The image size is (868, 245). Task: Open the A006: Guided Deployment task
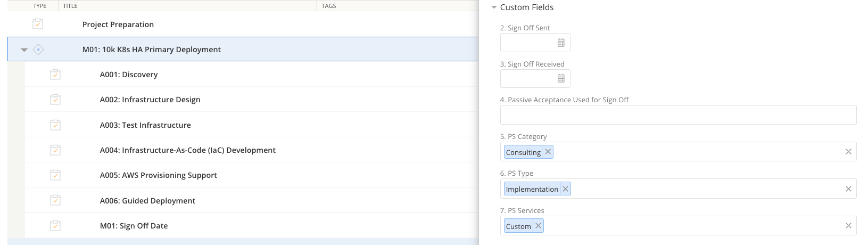coord(147,201)
